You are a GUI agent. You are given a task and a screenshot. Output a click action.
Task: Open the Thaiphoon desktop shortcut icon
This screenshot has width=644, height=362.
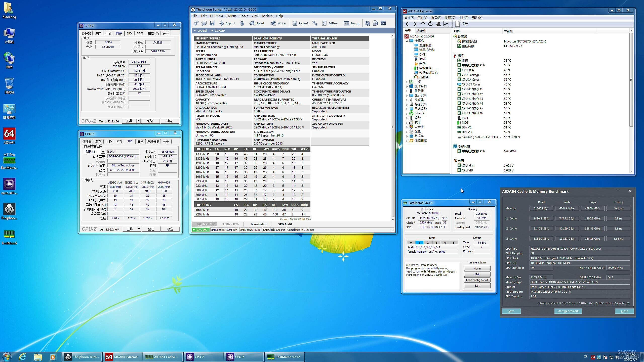(x=9, y=211)
